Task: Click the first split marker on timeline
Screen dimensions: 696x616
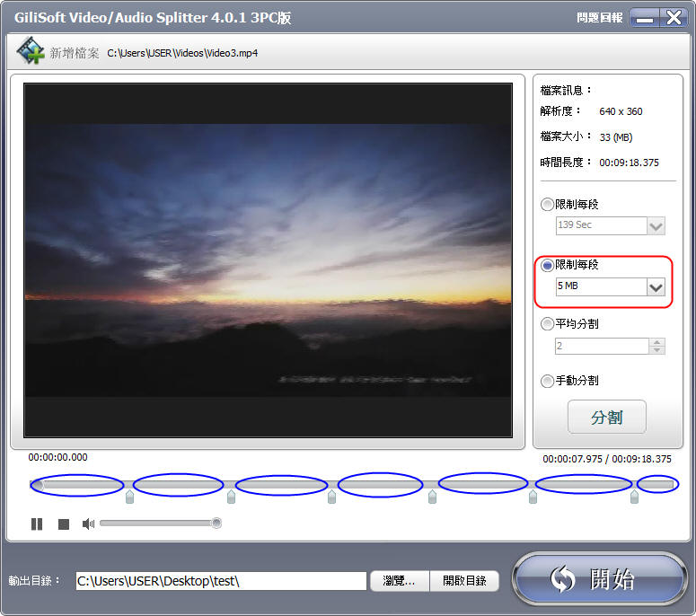Action: [129, 497]
